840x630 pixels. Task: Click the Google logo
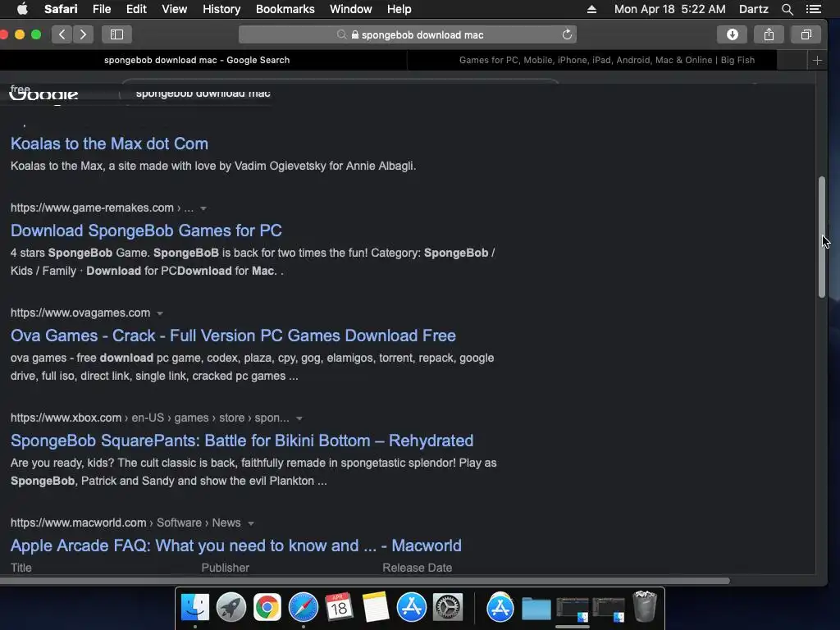click(44, 95)
